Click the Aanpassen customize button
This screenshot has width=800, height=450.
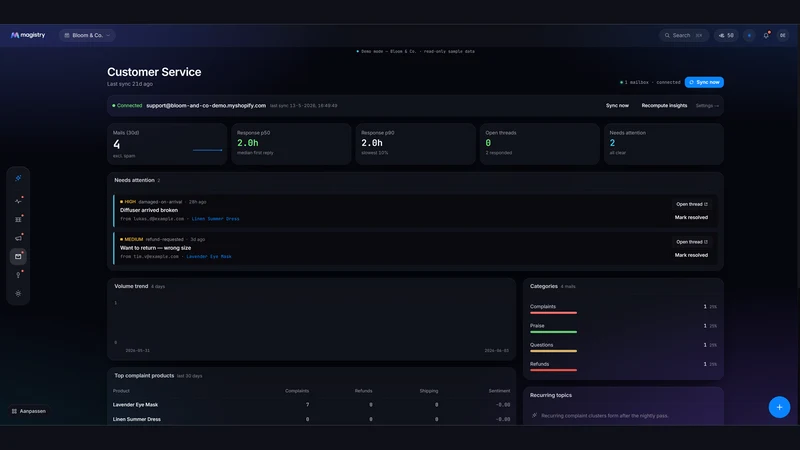pos(29,411)
